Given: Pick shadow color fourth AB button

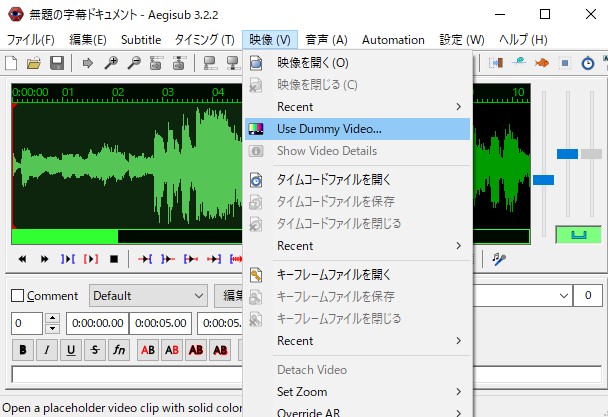Looking at the screenshot, I should (220, 350).
